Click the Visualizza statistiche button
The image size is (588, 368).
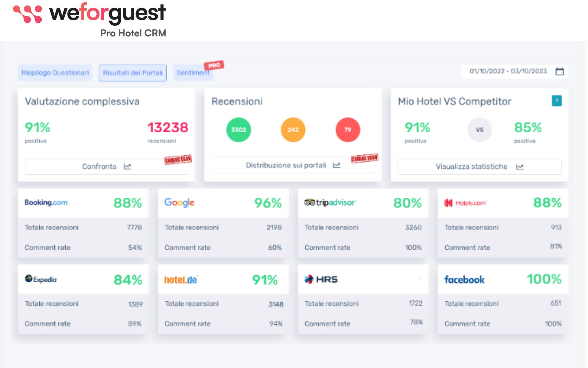pos(480,167)
